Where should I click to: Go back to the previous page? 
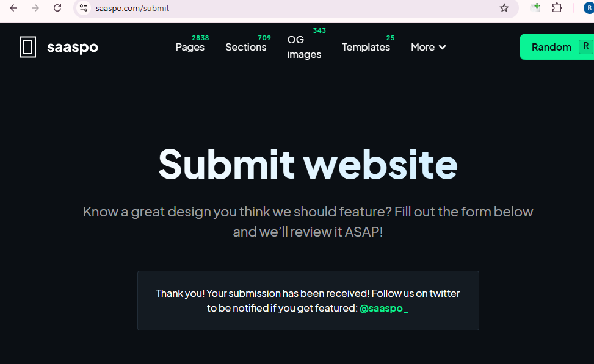point(13,8)
